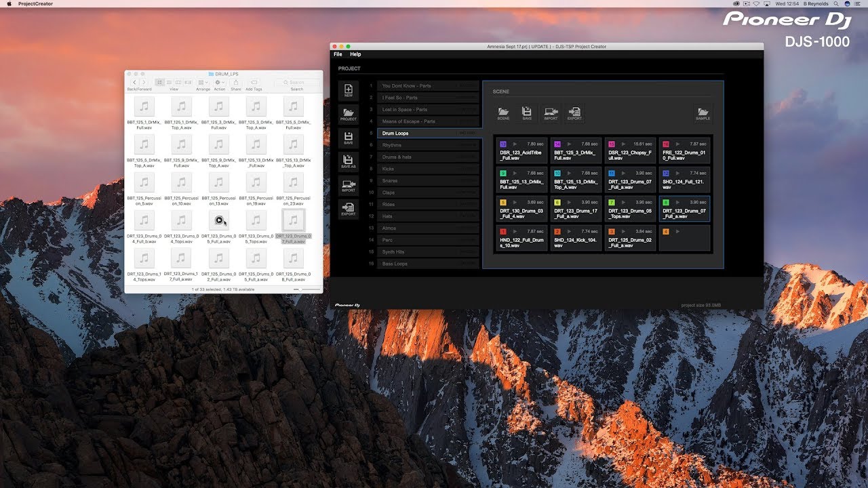Play pad 14 BBT_125_3_DrMix sample preview

pyautogui.click(x=569, y=144)
